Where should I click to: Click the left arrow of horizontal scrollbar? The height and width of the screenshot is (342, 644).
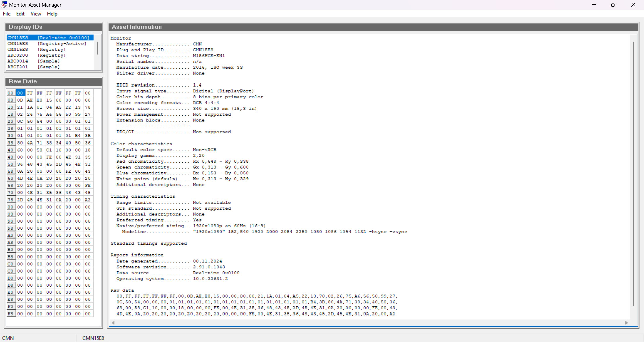coord(113,323)
